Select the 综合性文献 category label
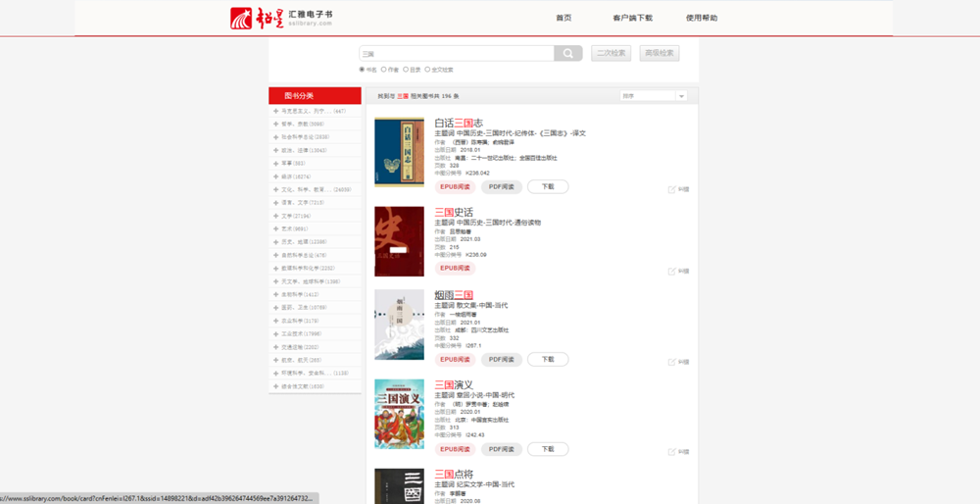 (303, 386)
